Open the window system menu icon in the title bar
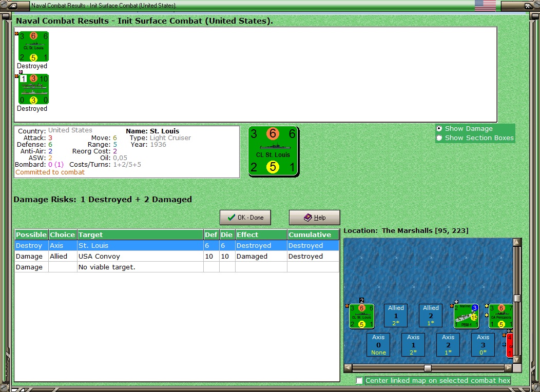Viewport: 540px width, 392px height. pyautogui.click(x=12, y=6)
